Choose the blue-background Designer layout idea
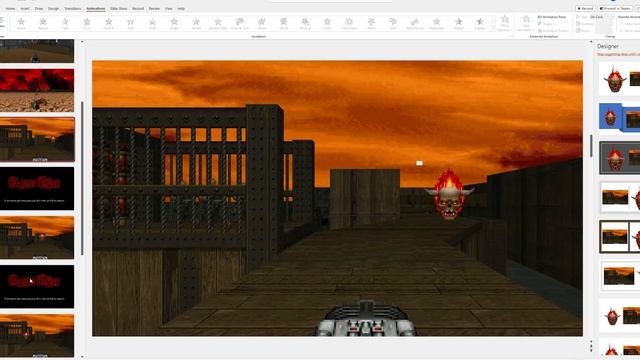This screenshot has width=640, height=360. pyautogui.click(x=620, y=117)
